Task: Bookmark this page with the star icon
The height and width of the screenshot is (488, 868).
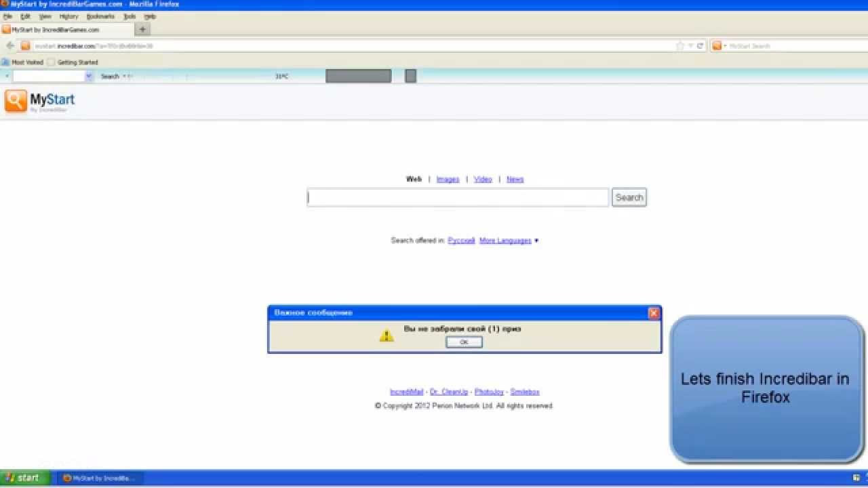Action: pyautogui.click(x=680, y=46)
